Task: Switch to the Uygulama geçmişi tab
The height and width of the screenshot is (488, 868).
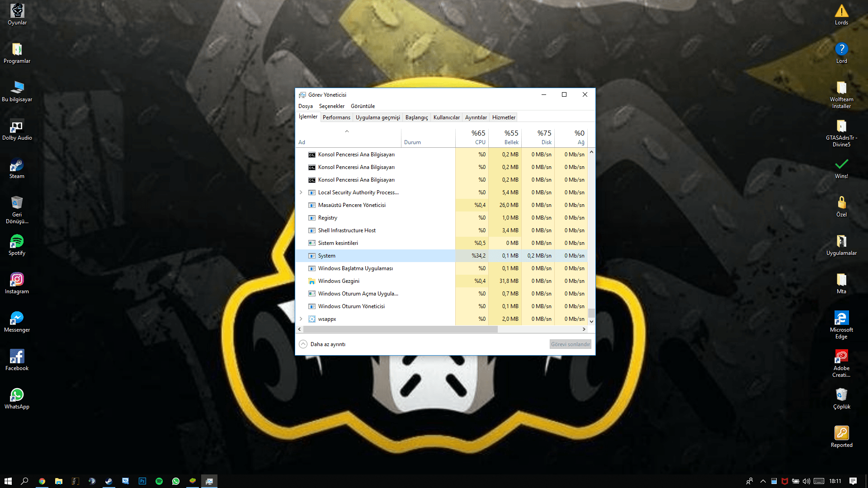Action: click(378, 117)
